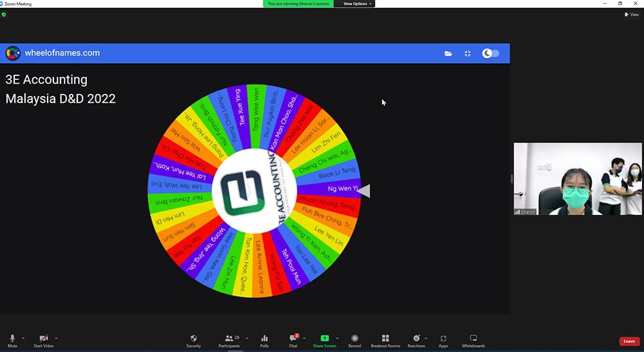Toggle dark mode switch on wheelofnames
Image resolution: width=644 pixels, height=352 pixels.
pyautogui.click(x=490, y=53)
